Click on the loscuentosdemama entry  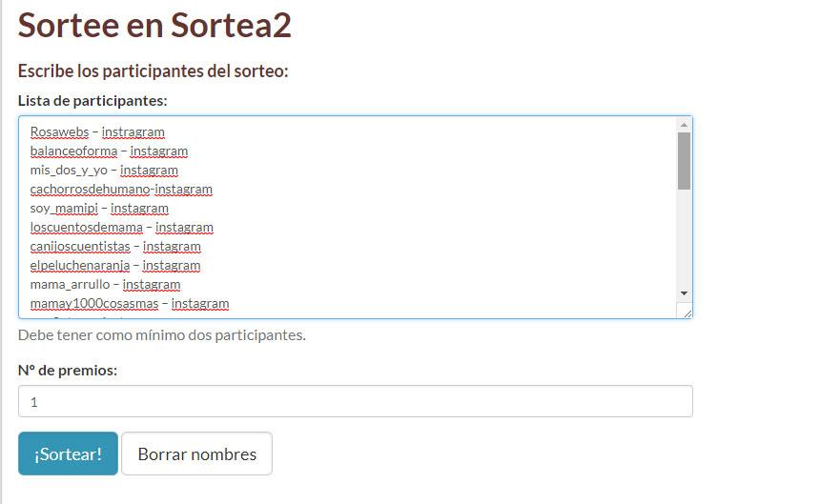(121, 228)
